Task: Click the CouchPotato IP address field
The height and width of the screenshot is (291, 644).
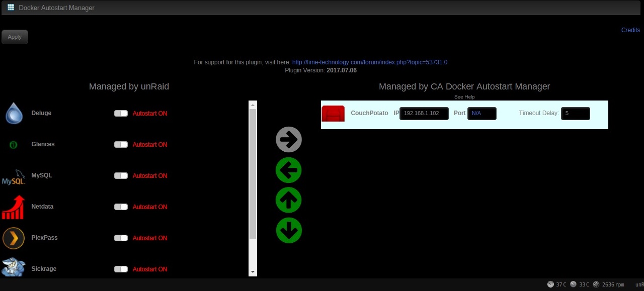Action: (x=424, y=114)
